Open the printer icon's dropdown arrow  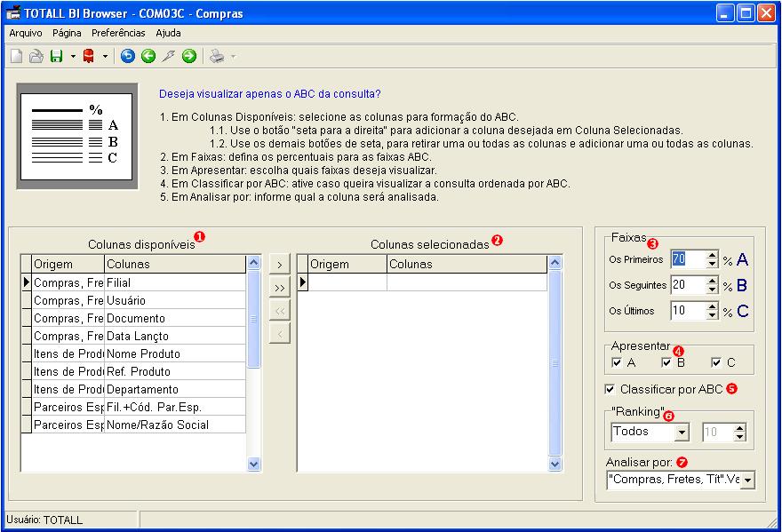(x=233, y=56)
